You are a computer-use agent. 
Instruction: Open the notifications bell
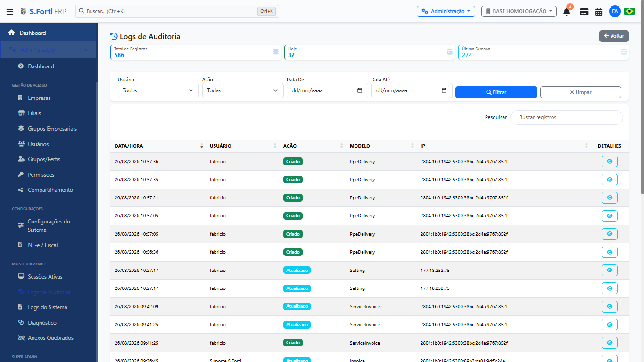pyautogui.click(x=567, y=11)
